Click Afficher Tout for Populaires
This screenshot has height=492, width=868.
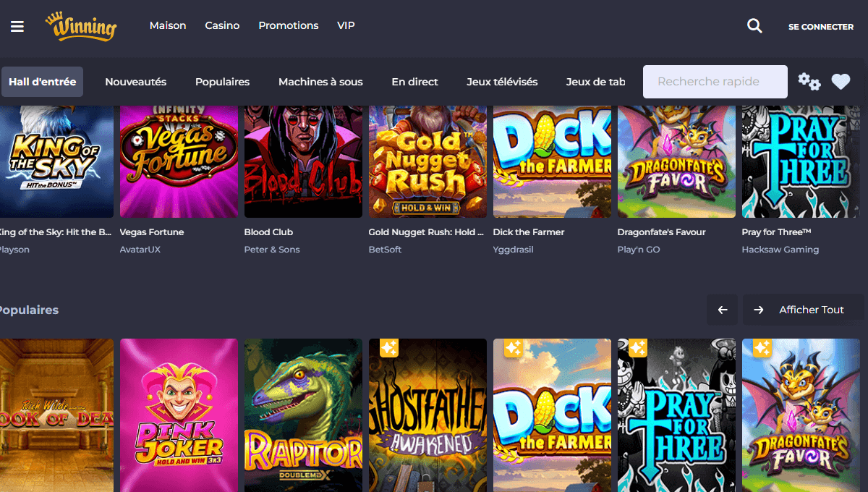[x=811, y=310]
